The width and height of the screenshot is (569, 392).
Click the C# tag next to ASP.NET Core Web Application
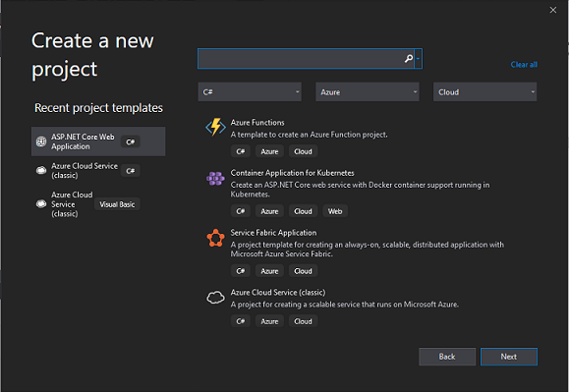[131, 141]
